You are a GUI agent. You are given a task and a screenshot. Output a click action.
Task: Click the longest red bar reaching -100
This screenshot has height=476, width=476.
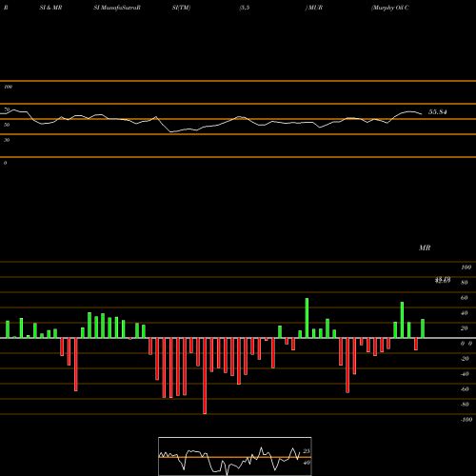(205, 376)
